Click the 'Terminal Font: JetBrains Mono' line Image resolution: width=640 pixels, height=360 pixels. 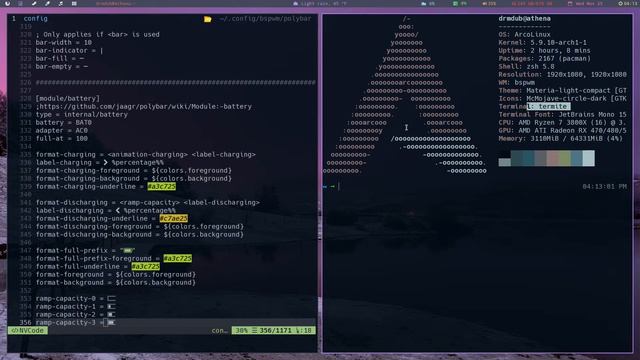(562, 115)
